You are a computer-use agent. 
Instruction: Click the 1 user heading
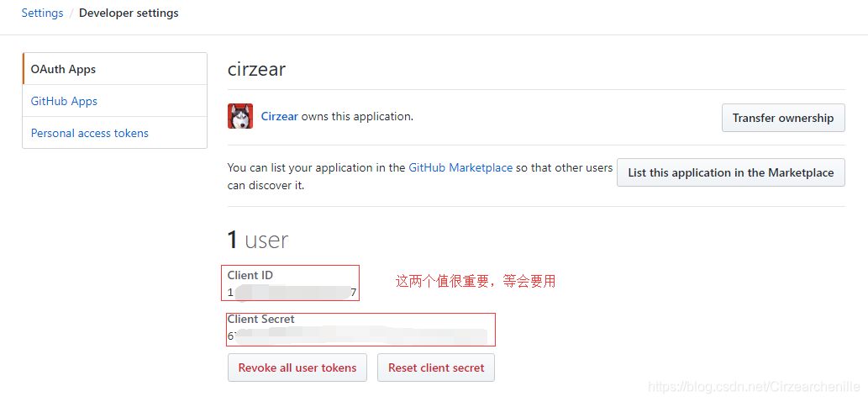coord(258,241)
